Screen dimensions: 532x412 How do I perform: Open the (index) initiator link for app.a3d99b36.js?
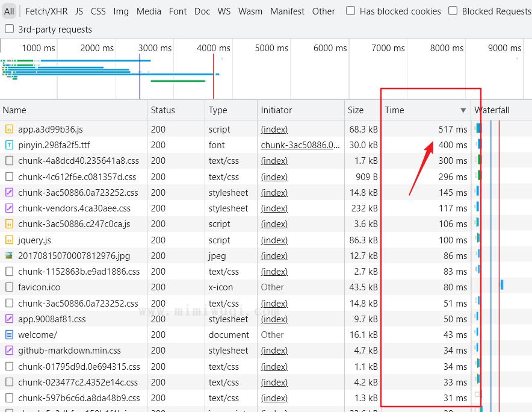[x=274, y=130]
